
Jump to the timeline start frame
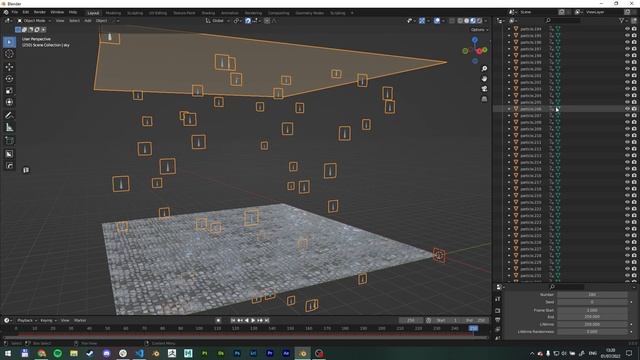tap(233, 320)
